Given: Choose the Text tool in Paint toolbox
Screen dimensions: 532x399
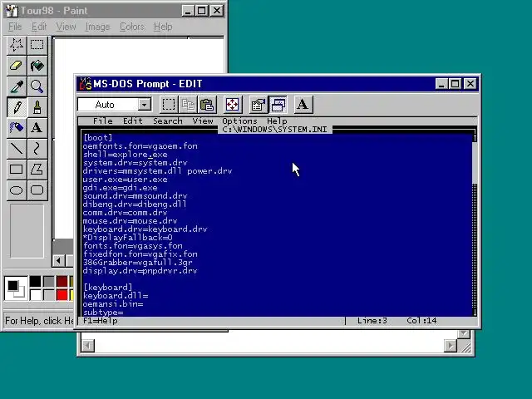Looking at the screenshot, I should 37,128.
